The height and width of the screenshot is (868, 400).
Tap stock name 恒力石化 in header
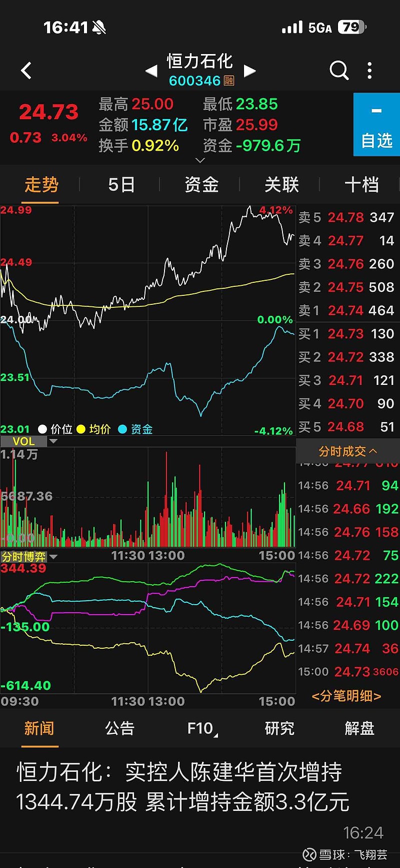click(x=200, y=61)
